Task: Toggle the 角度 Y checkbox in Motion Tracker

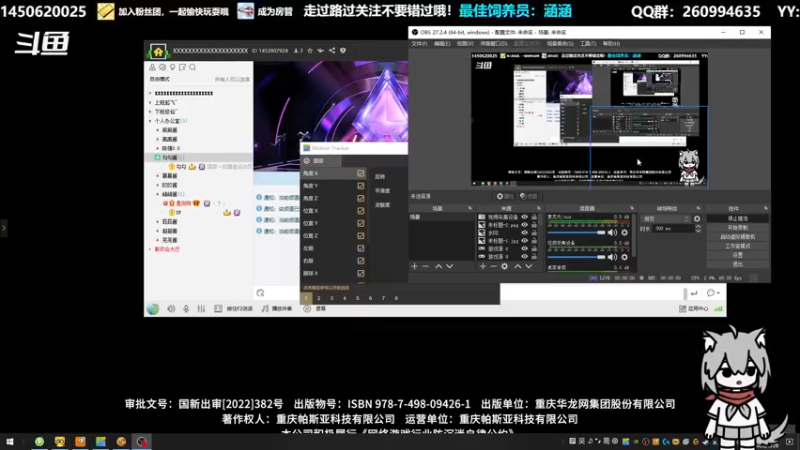Action: [361, 186]
